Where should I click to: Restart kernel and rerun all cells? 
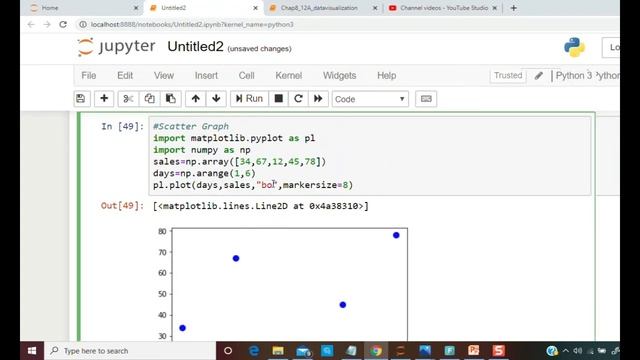point(318,99)
